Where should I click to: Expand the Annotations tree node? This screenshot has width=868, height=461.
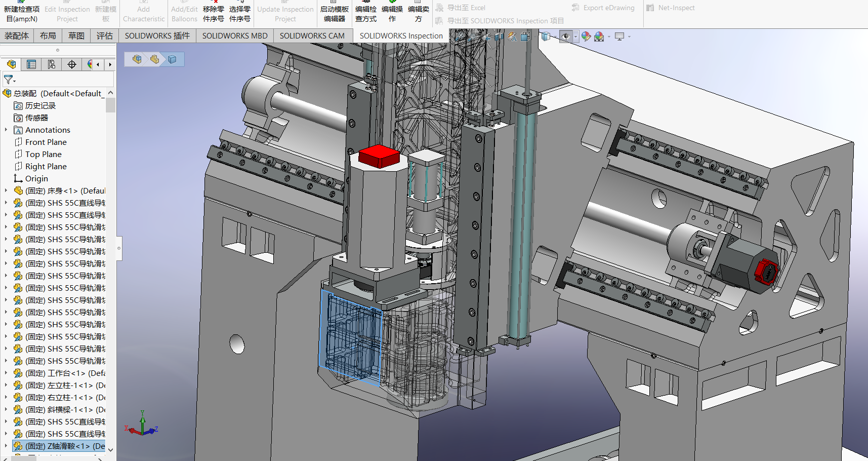click(x=6, y=130)
